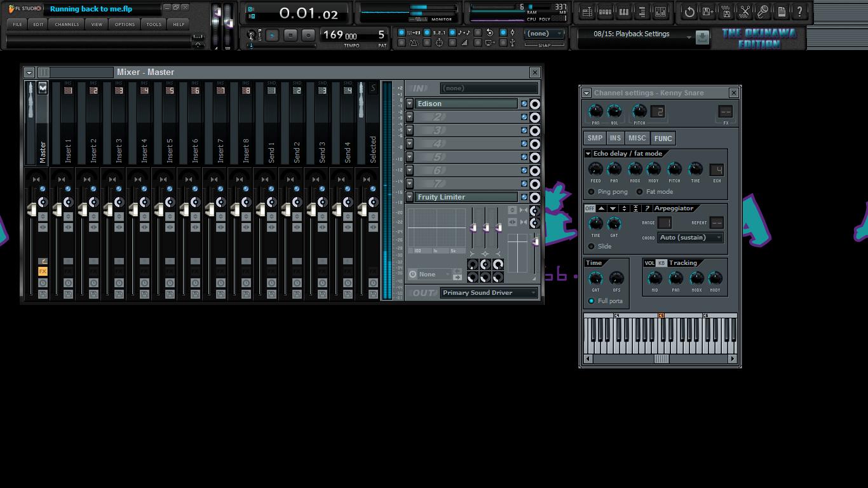Open Edison slot dropdown arrow

(410, 104)
